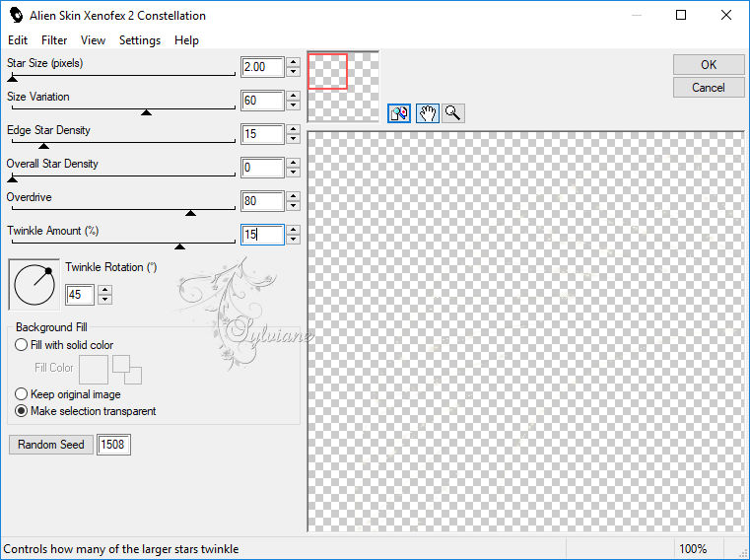Decrease Twinkle Rotation with down arrow
This screenshot has height=560, width=750.
click(104, 300)
